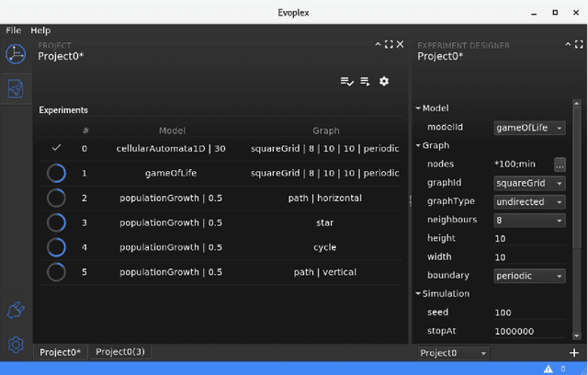The height and width of the screenshot is (375, 588).
Task: Maximize the Project panel fullscreen icon
Action: [x=389, y=44]
